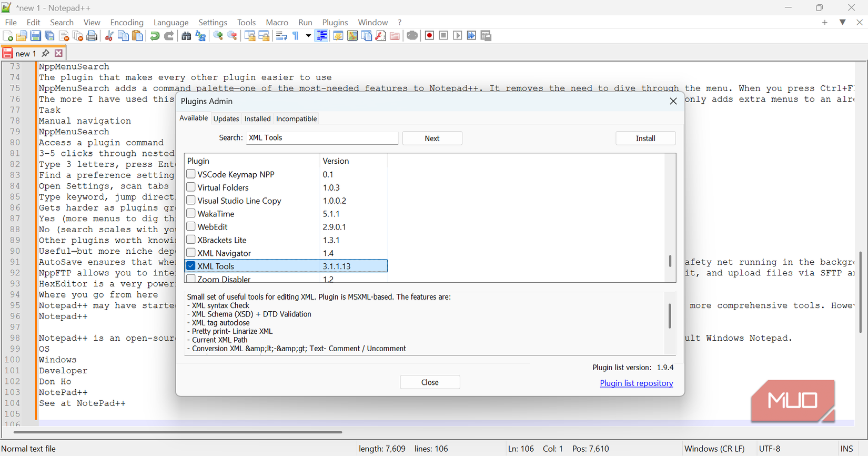The width and height of the screenshot is (868, 456).
Task: Switch to the Installed tab
Action: [258, 119]
